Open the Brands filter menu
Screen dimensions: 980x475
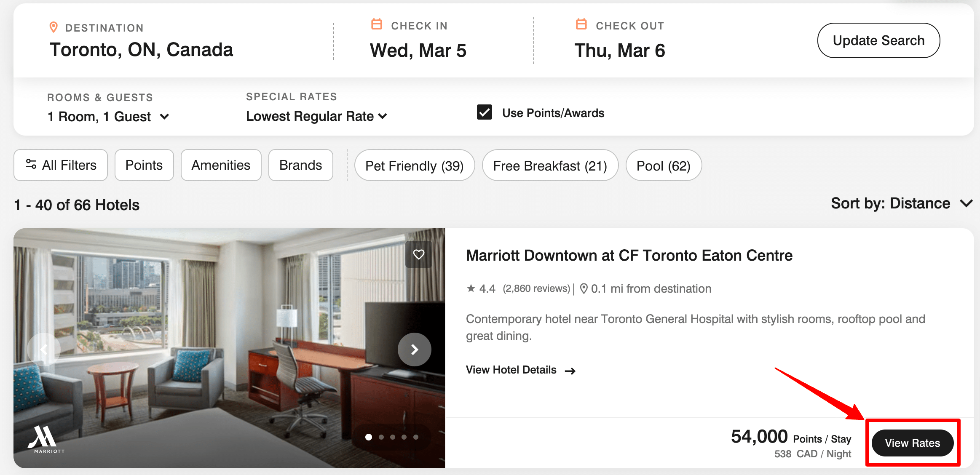[x=300, y=165]
